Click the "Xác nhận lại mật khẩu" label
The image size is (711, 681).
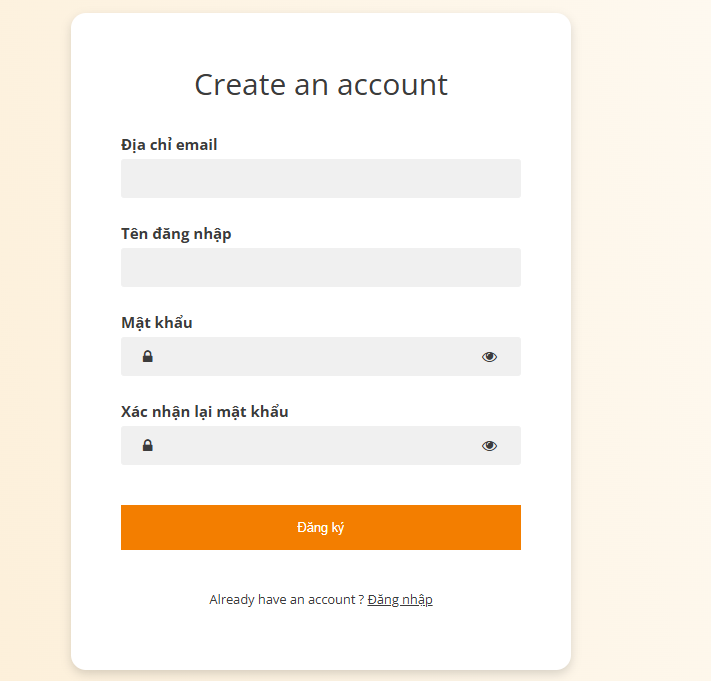click(x=205, y=412)
